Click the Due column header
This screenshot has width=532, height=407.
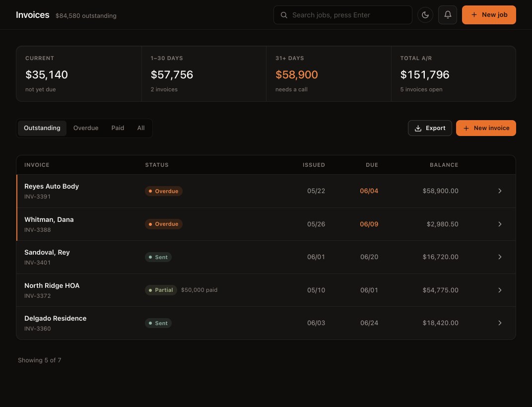(372, 165)
